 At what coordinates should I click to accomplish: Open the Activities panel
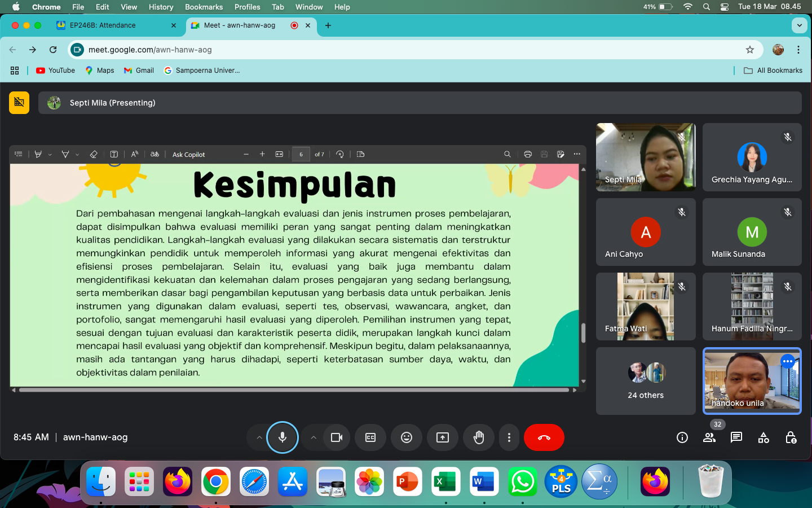click(764, 437)
